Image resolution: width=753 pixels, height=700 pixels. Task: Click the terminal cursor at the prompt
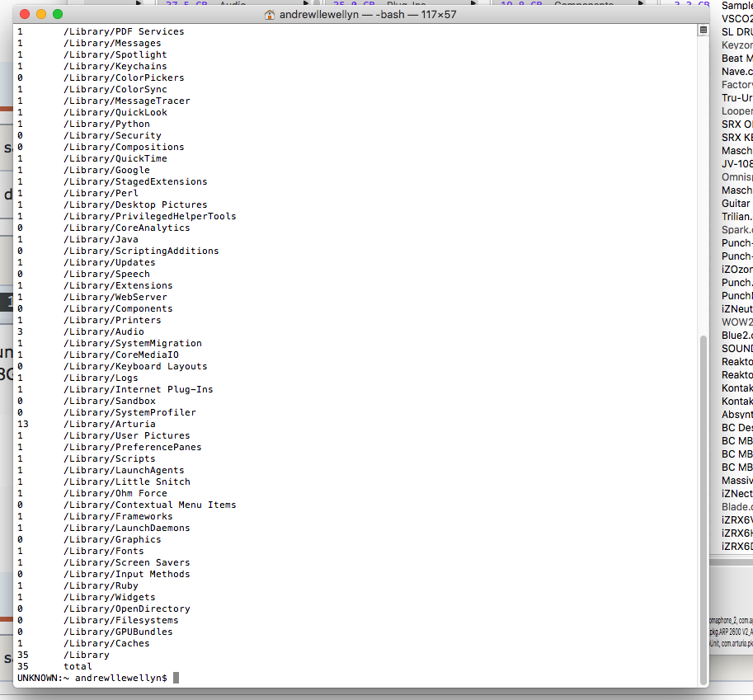coord(176,678)
